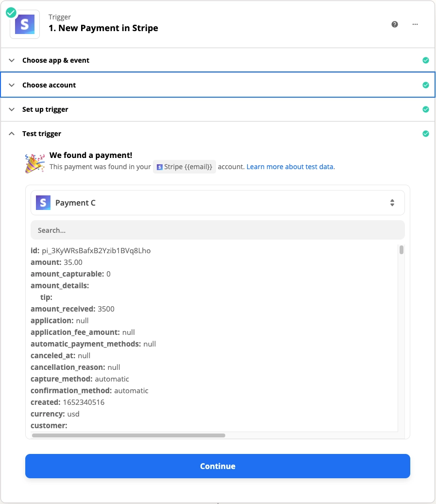Open the Payment C sample dropdown

(218, 203)
